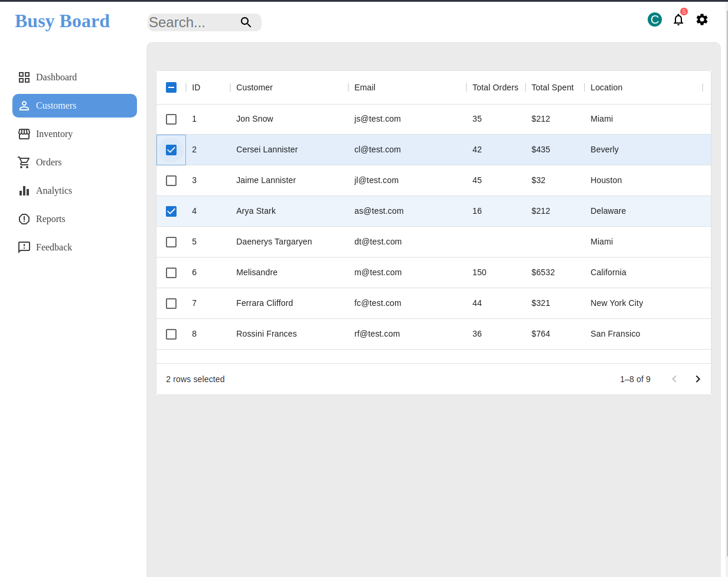Check the Melisandre row checkbox
Screen dimensions: 728x577
tap(171, 272)
